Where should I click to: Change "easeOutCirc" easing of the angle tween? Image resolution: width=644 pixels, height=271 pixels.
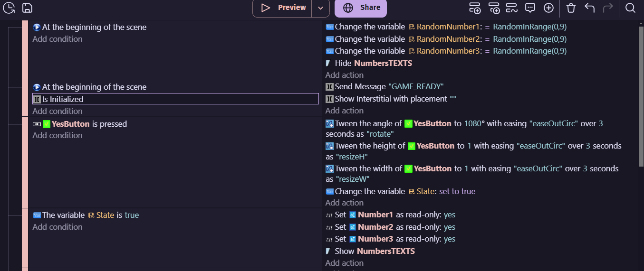(x=553, y=123)
